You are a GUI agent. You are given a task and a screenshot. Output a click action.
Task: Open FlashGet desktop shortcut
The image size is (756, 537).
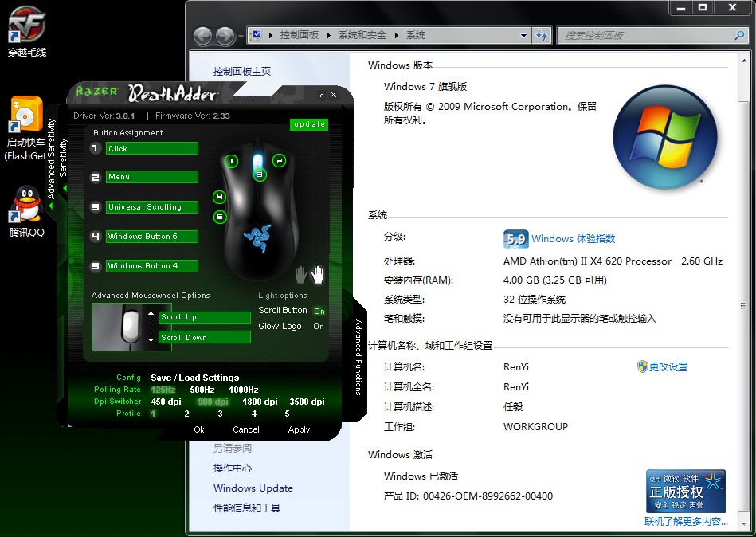pyautogui.click(x=25, y=127)
